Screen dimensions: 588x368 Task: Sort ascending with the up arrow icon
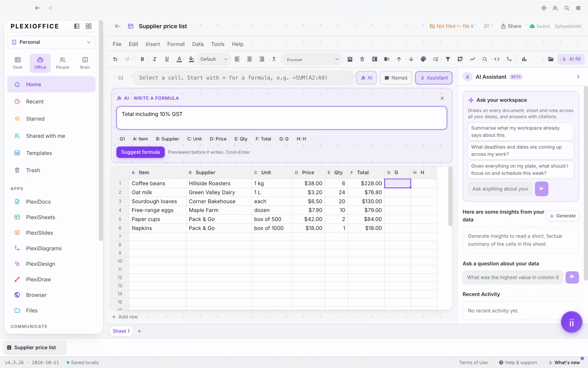point(399,59)
